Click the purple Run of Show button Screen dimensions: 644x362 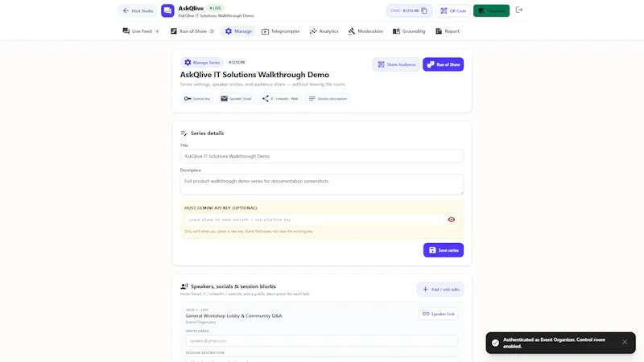coord(444,64)
